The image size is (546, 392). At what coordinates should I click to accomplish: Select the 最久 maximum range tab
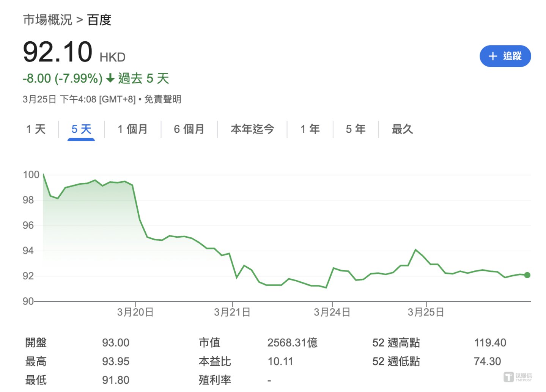pos(402,129)
